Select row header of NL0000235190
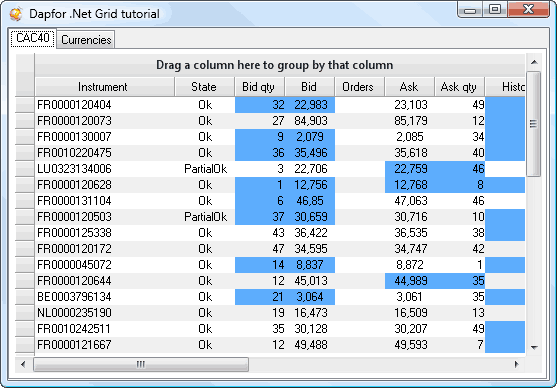 [25, 313]
